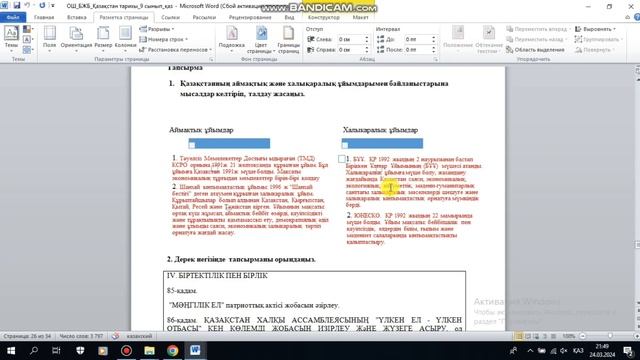Open Bandicam recorder taskbar icon

click(x=127, y=351)
